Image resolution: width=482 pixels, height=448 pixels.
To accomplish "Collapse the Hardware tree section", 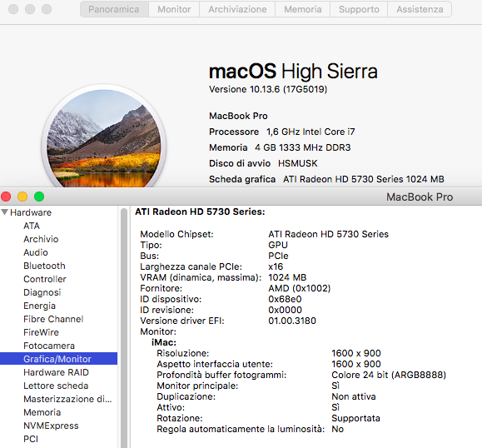I will (x=5, y=212).
